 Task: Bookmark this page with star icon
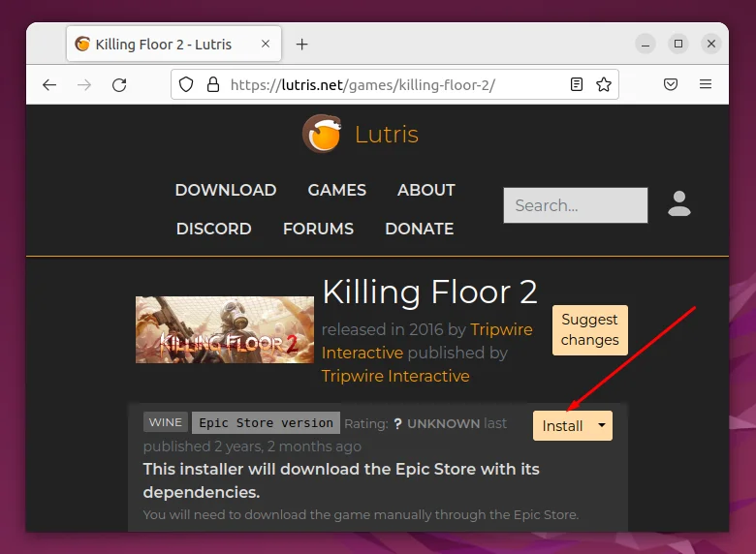tap(604, 85)
